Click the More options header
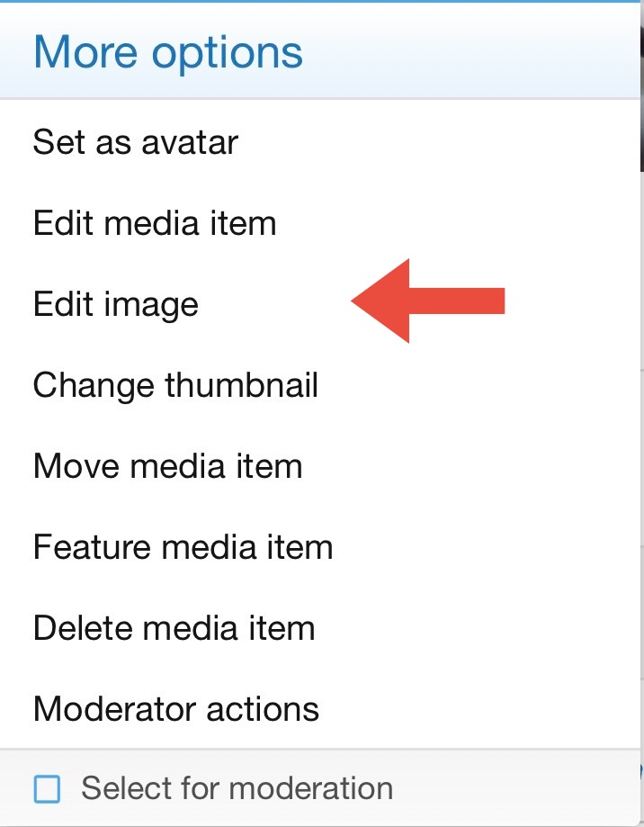Image resolution: width=644 pixels, height=827 pixels. coord(169,51)
